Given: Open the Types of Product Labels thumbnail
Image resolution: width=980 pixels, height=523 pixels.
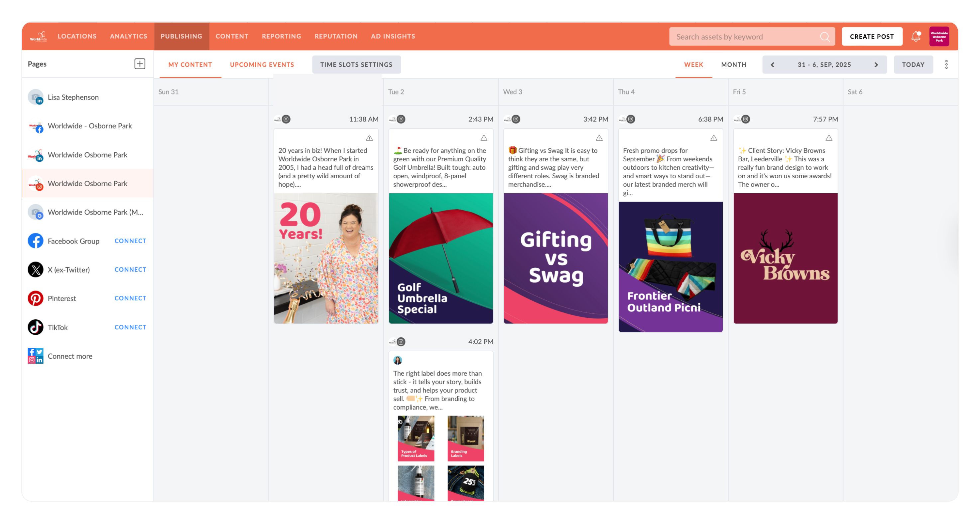Looking at the screenshot, I should (x=416, y=438).
